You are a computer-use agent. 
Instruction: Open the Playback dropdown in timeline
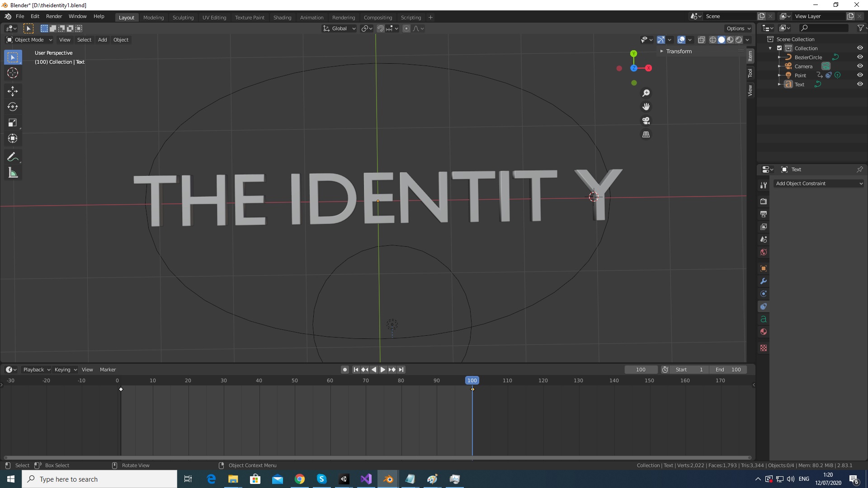coord(36,370)
